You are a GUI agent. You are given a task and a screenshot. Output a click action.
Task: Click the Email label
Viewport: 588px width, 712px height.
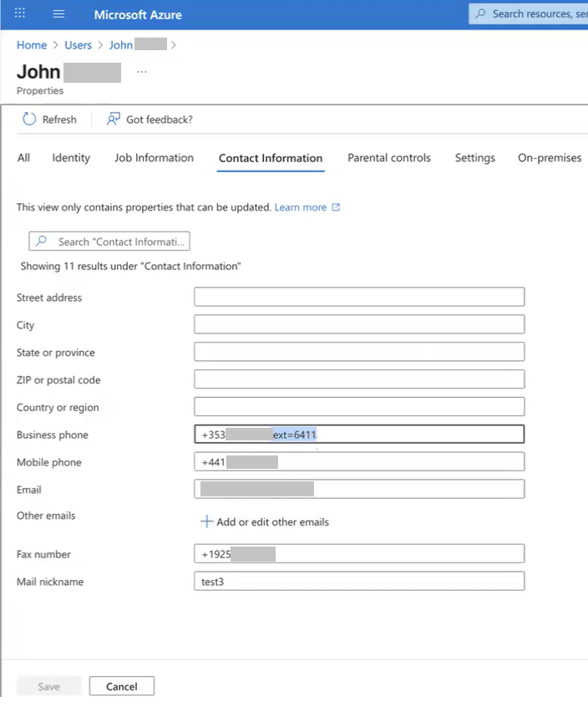tap(29, 490)
